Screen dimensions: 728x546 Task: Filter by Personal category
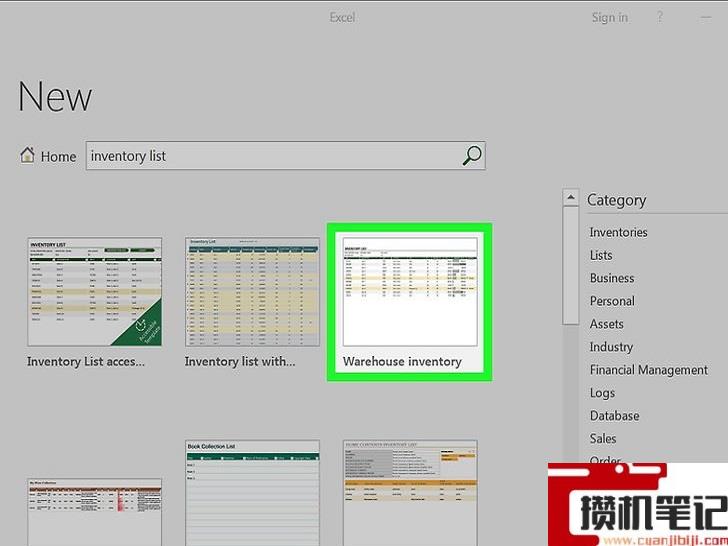[612, 301]
